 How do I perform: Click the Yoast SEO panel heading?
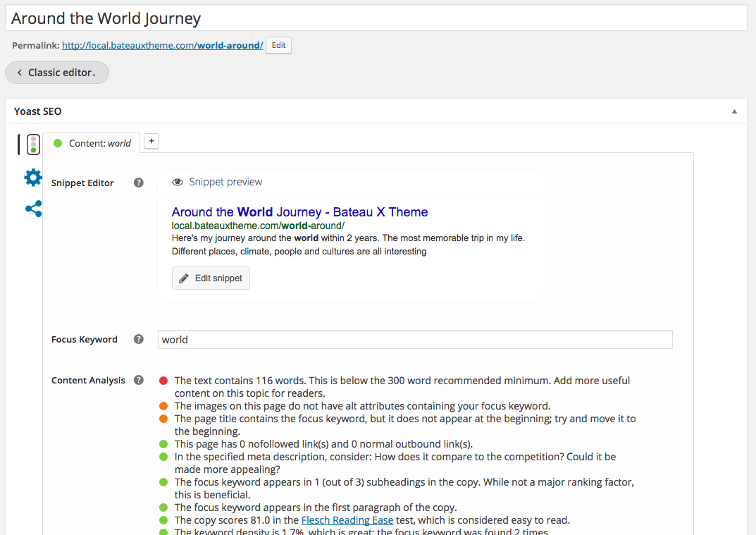click(37, 111)
